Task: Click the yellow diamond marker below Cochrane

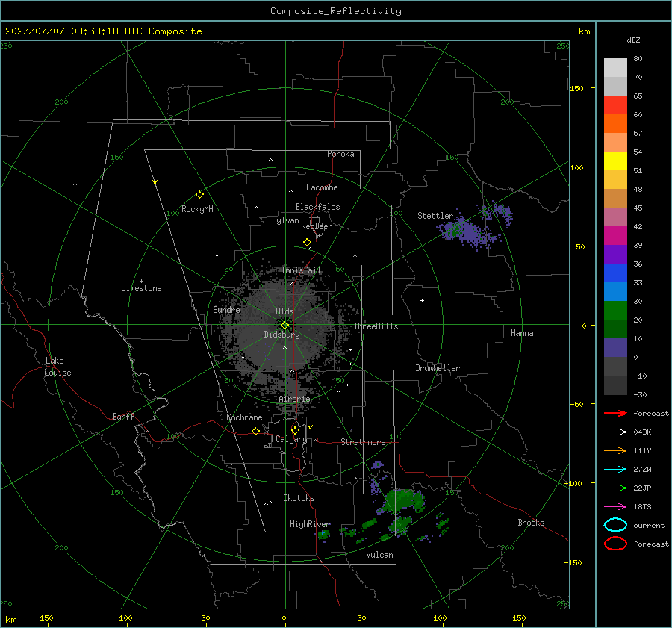Action: point(255,431)
